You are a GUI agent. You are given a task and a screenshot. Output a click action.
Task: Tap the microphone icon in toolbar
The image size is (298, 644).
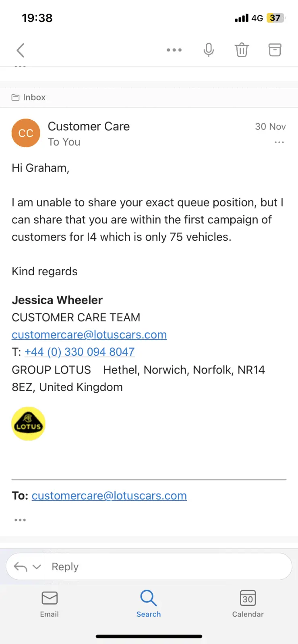(x=209, y=50)
